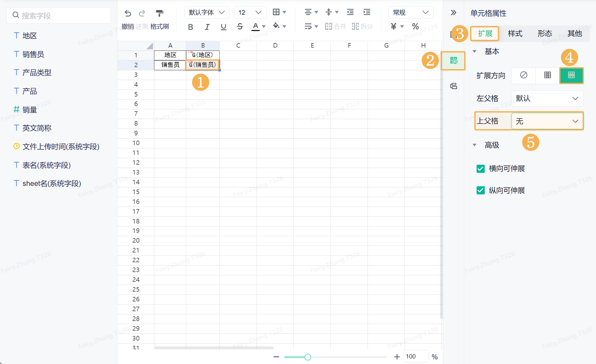Select vertical expansion direction
The image size is (596, 364).
pyautogui.click(x=548, y=75)
